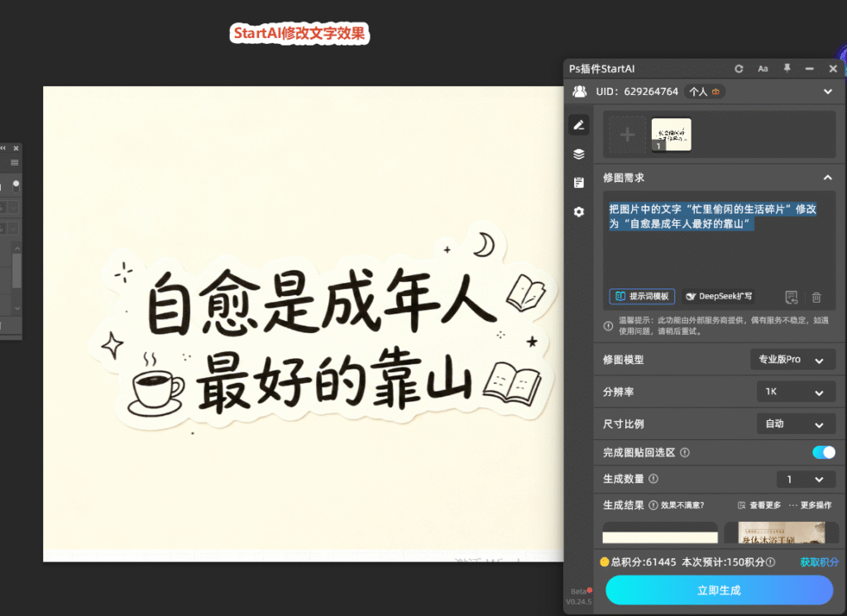Open the 提示词模板 prompt templates
This screenshot has width=847, height=616.
pos(642,296)
